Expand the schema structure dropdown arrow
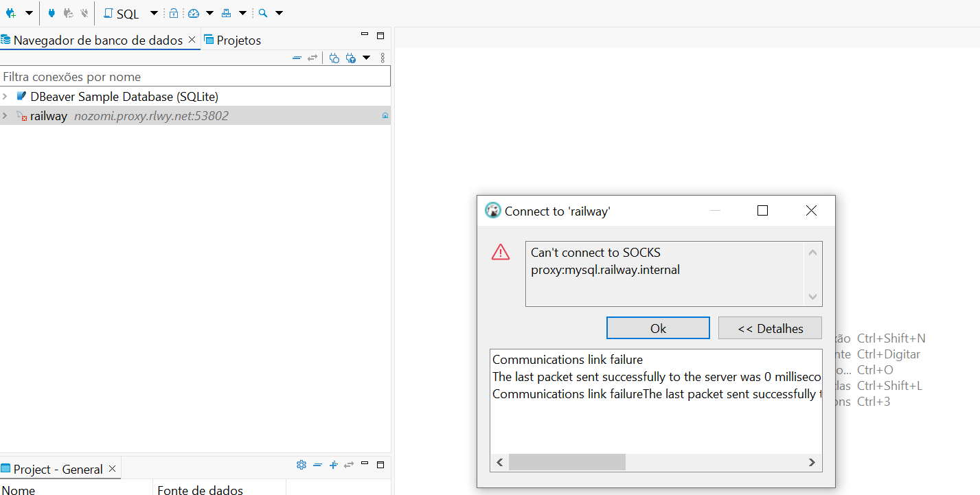 pos(242,13)
